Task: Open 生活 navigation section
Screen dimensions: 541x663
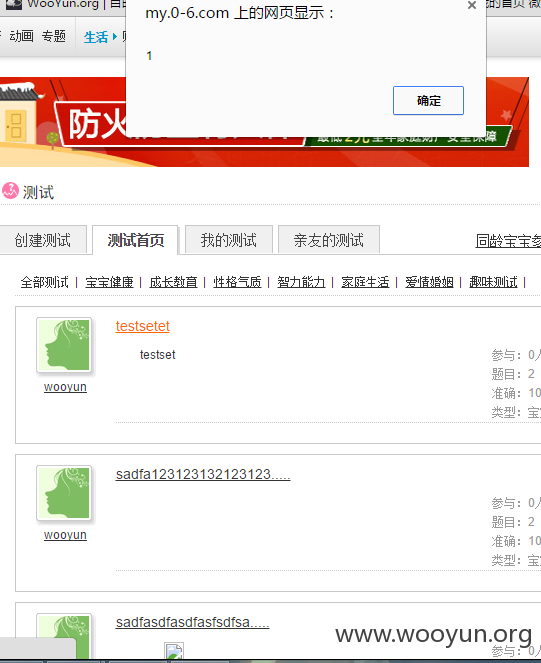Action: pyautogui.click(x=96, y=37)
